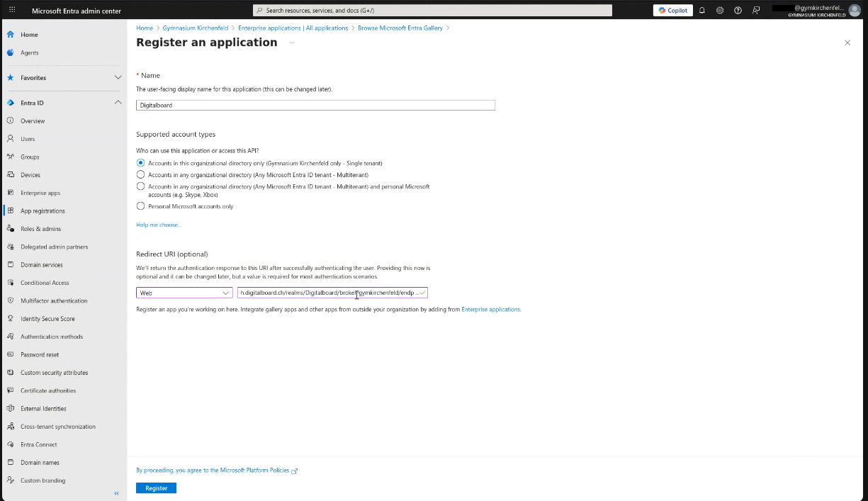The image size is (868, 501).
Task: Launch Copilot from the top bar
Action: tap(672, 10)
